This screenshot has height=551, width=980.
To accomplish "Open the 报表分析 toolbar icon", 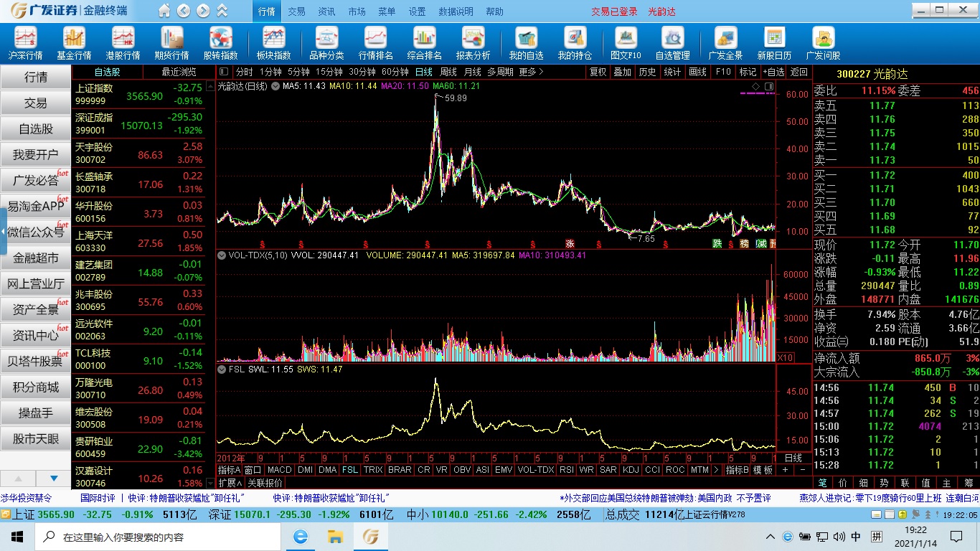I will coord(473,44).
